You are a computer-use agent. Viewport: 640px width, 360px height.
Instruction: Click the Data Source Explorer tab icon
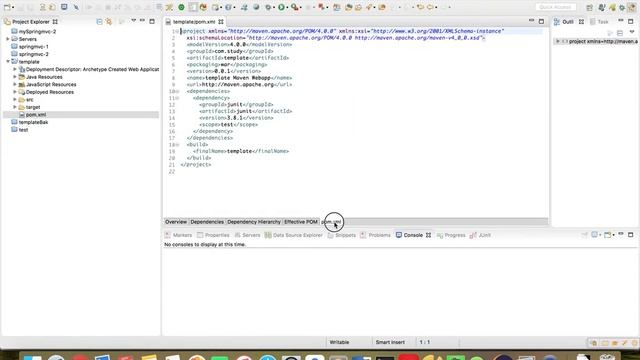coord(268,235)
